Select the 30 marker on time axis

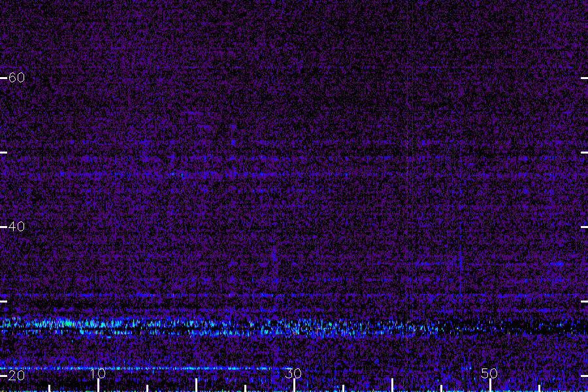293,373
